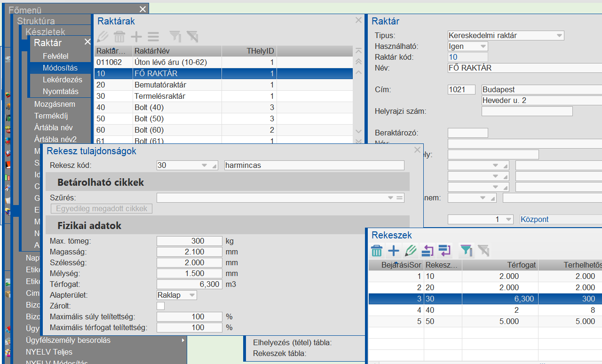
Task: Select the Bemutatóraktár row in Raktárak
Action: pyautogui.click(x=160, y=85)
